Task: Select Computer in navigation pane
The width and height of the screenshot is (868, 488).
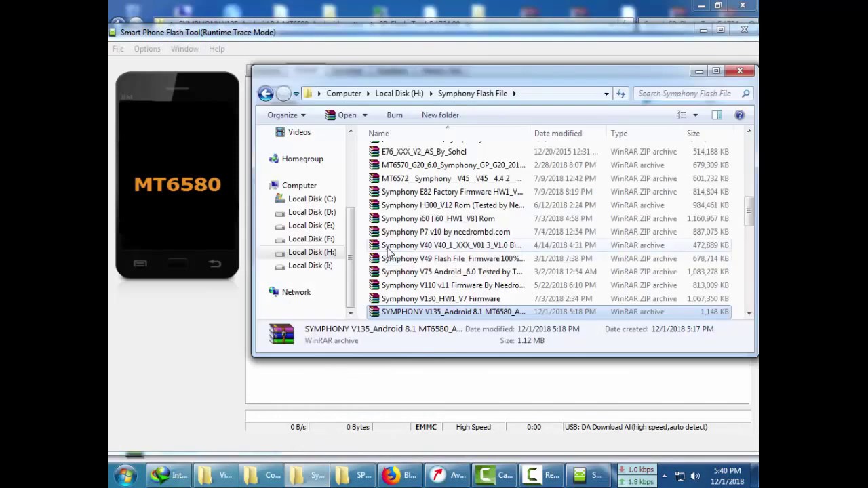Action: 299,186
